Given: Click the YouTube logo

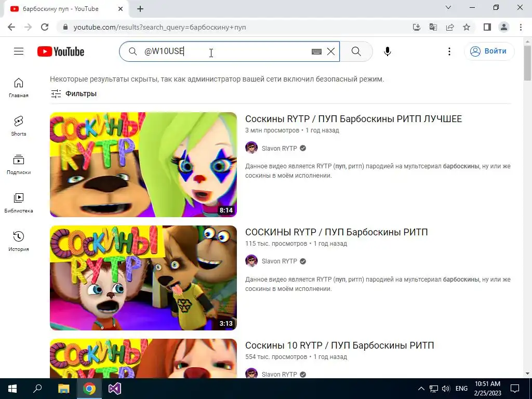Looking at the screenshot, I should pos(61,51).
